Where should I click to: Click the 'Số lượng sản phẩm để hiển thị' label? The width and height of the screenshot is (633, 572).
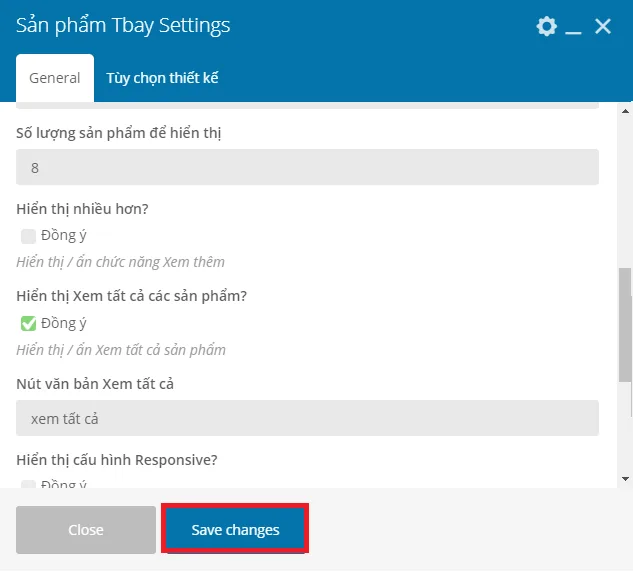(x=119, y=133)
